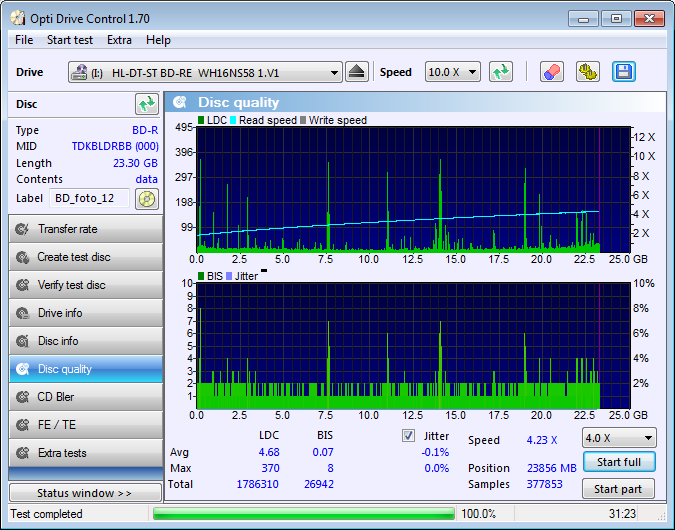Viewport: 675px width, 530px height.
Task: Click the Create test disc icon
Action: 22,257
